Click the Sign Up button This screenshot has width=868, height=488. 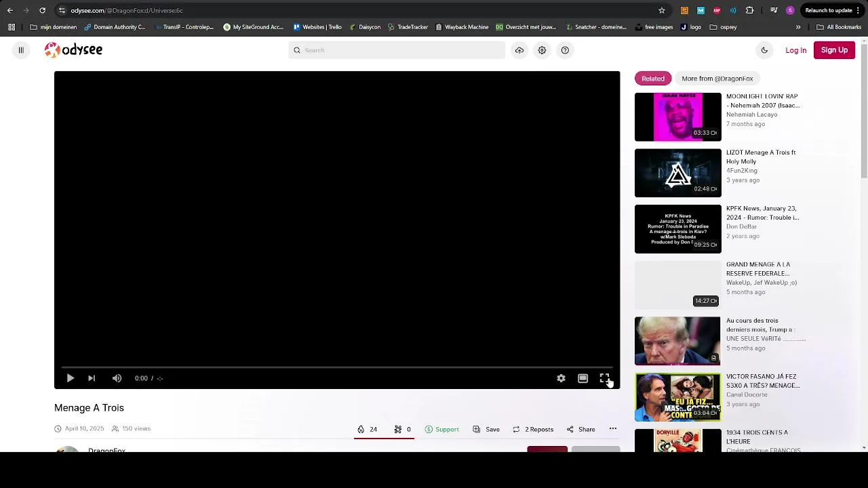(x=834, y=50)
